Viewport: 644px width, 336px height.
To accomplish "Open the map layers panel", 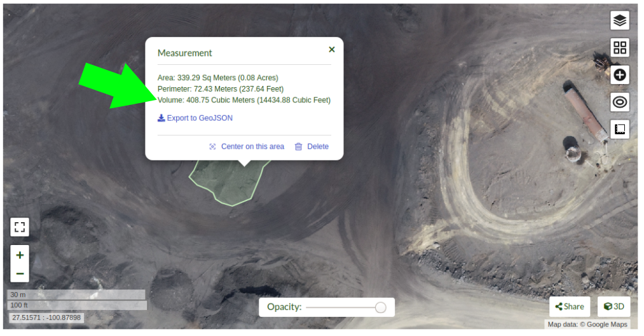I will [620, 20].
